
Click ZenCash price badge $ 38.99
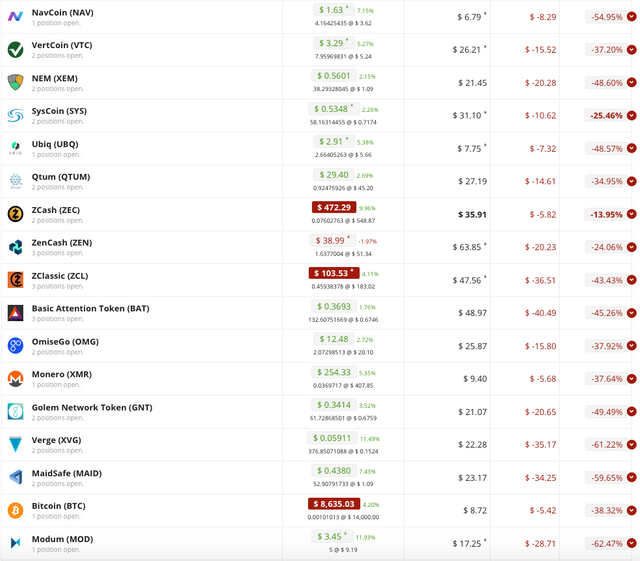[333, 240]
